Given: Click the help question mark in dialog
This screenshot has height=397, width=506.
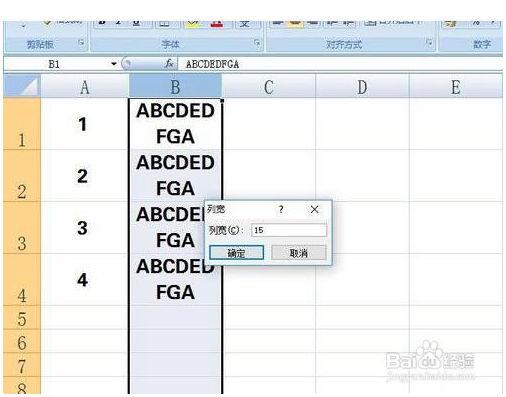Looking at the screenshot, I should click(281, 209).
